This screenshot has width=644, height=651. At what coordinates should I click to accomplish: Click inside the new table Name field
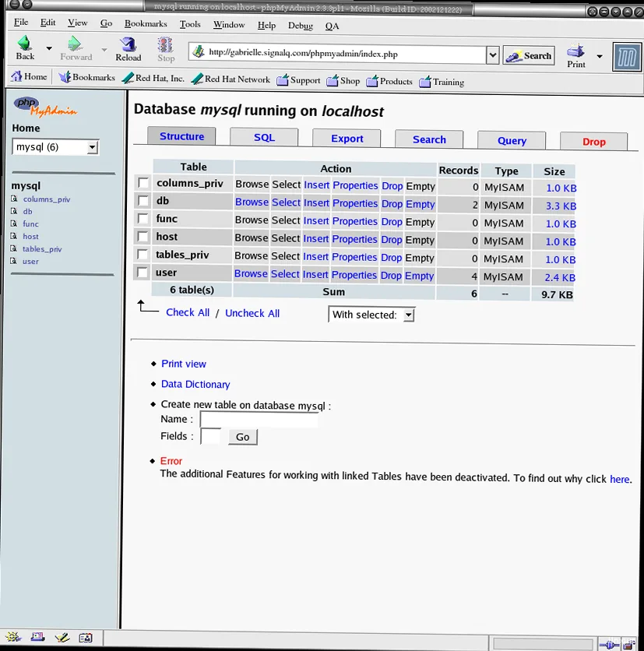click(259, 419)
